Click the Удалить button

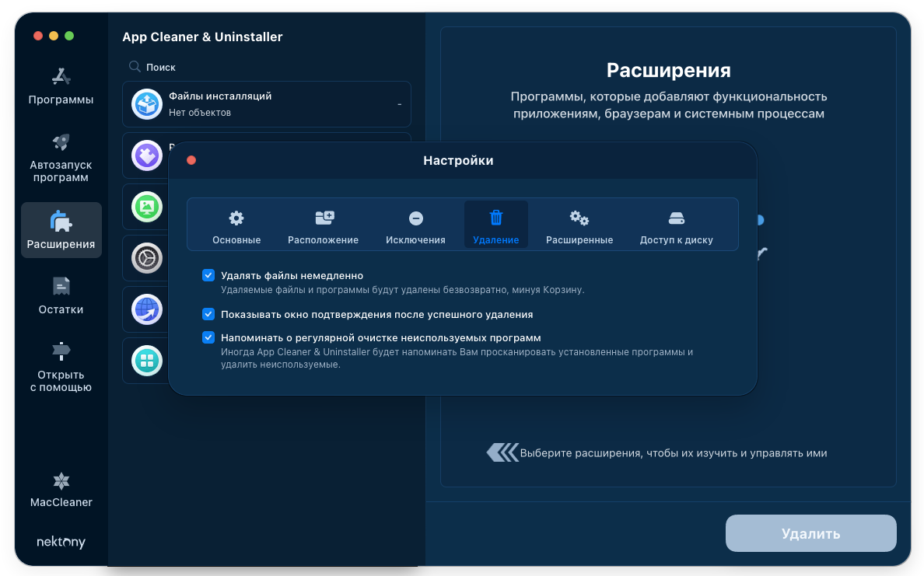coord(810,533)
